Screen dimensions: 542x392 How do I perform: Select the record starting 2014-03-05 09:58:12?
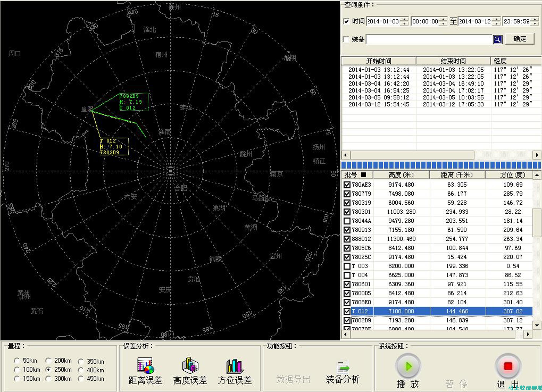click(x=441, y=98)
